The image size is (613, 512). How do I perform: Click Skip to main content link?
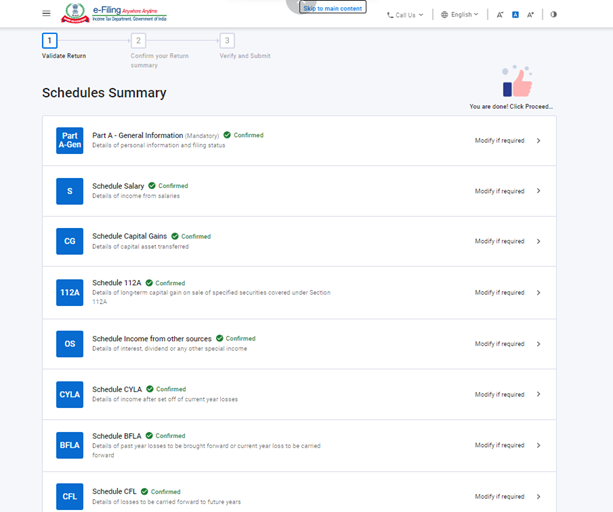click(x=333, y=8)
